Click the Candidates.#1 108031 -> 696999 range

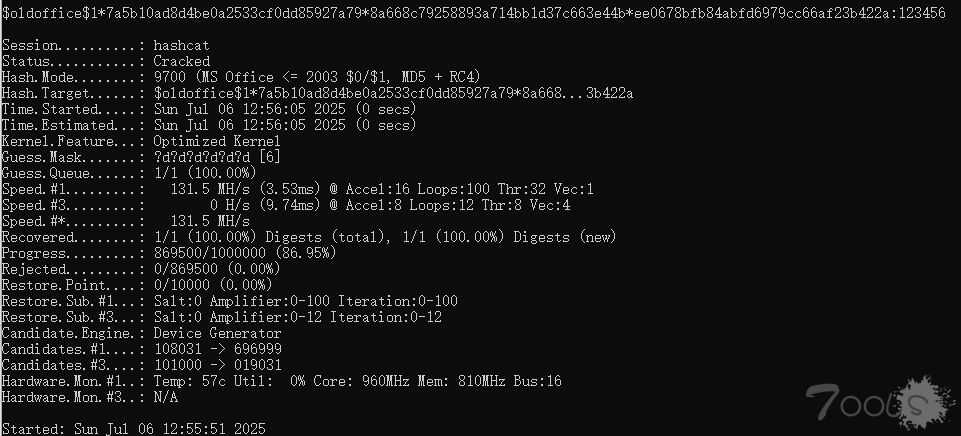[x=218, y=350]
